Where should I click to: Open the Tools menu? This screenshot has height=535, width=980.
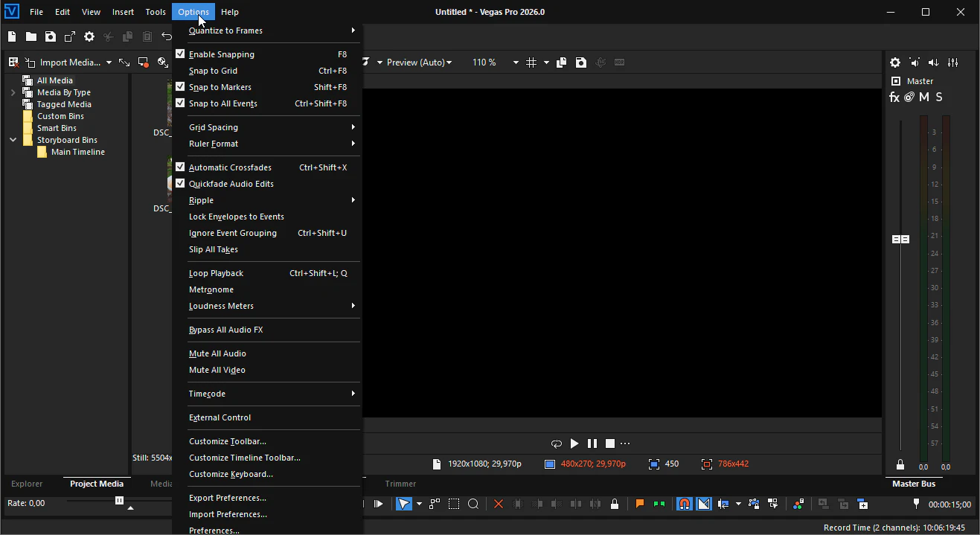pos(156,12)
